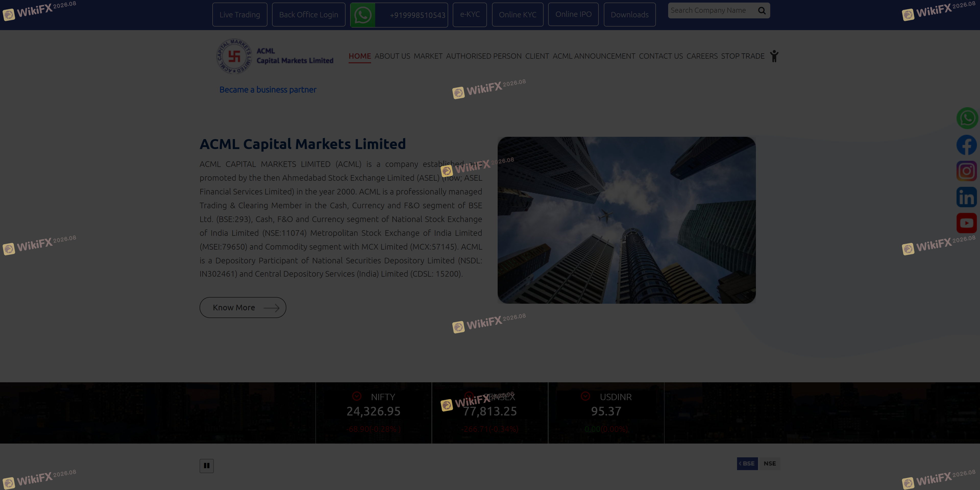
Task: Open ACML ANNOUNCEMENT menu
Action: pos(594,56)
